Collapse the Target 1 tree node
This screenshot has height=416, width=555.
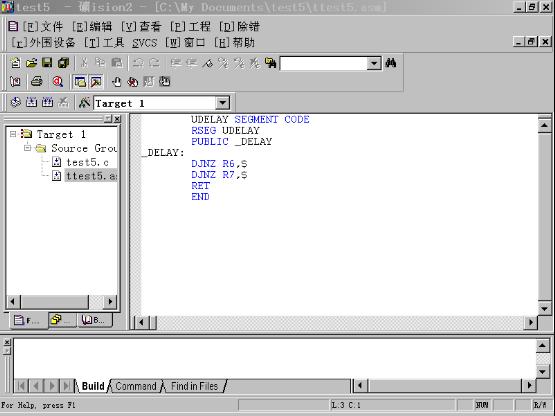point(13,134)
